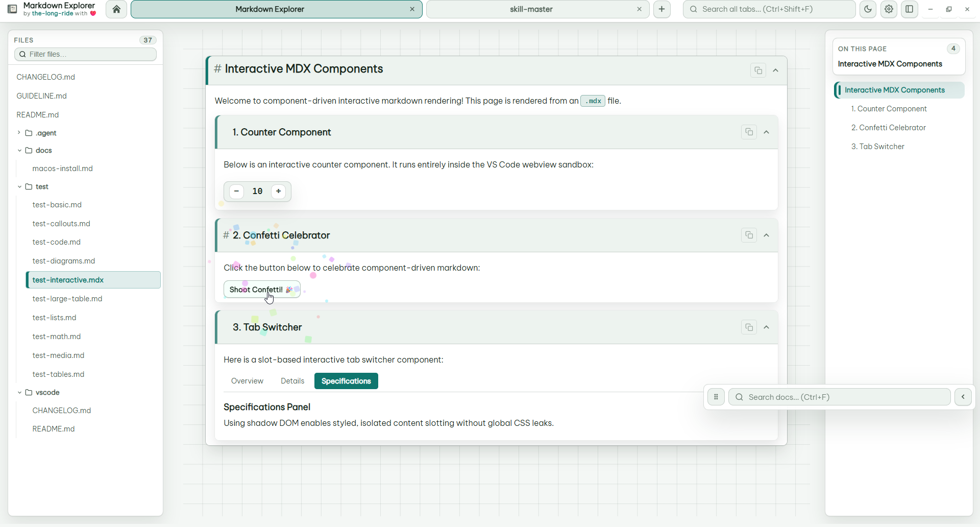Open CHANGELOG.md at root
The width and height of the screenshot is (980, 527).
pos(45,77)
